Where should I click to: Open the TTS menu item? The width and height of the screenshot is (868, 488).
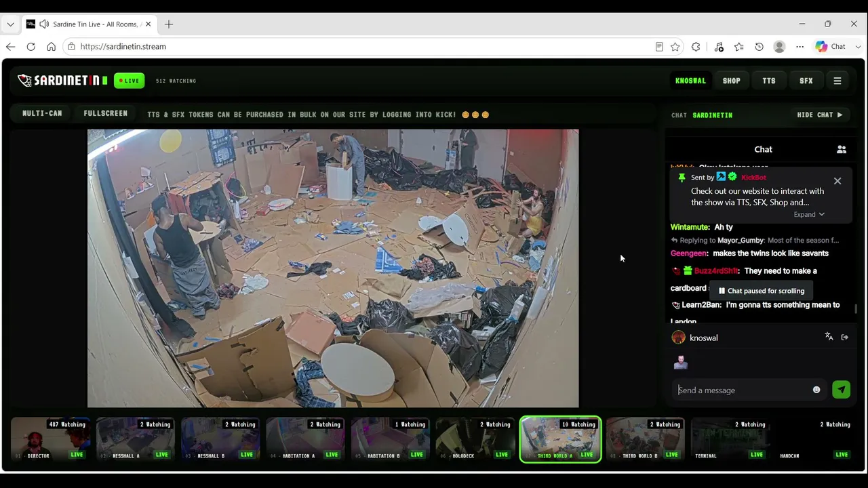(x=768, y=81)
